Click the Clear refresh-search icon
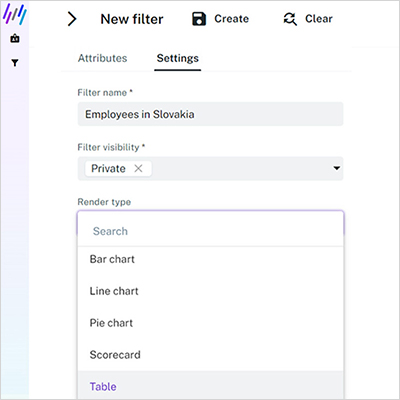400x400 pixels. (290, 19)
